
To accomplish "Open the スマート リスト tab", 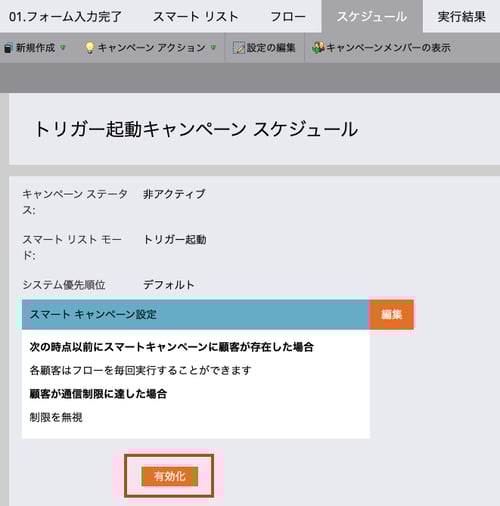I will click(x=196, y=16).
